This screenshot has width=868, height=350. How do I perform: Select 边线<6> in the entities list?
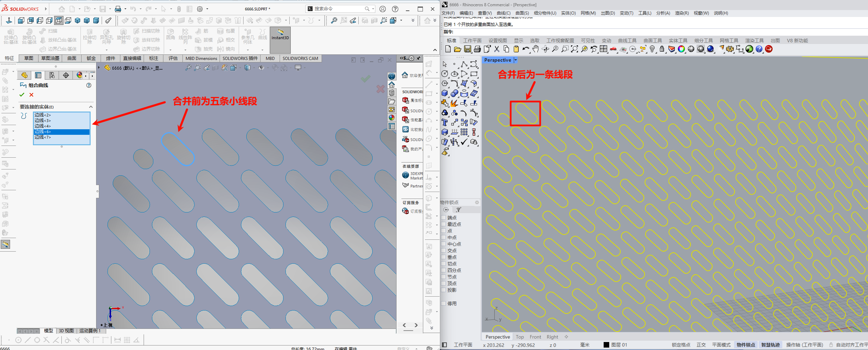pyautogui.click(x=62, y=132)
